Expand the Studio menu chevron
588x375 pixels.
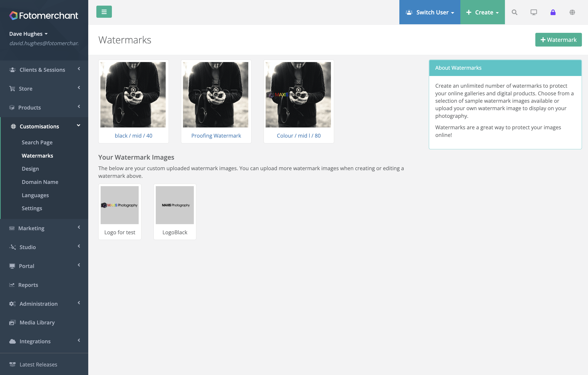[x=79, y=246]
